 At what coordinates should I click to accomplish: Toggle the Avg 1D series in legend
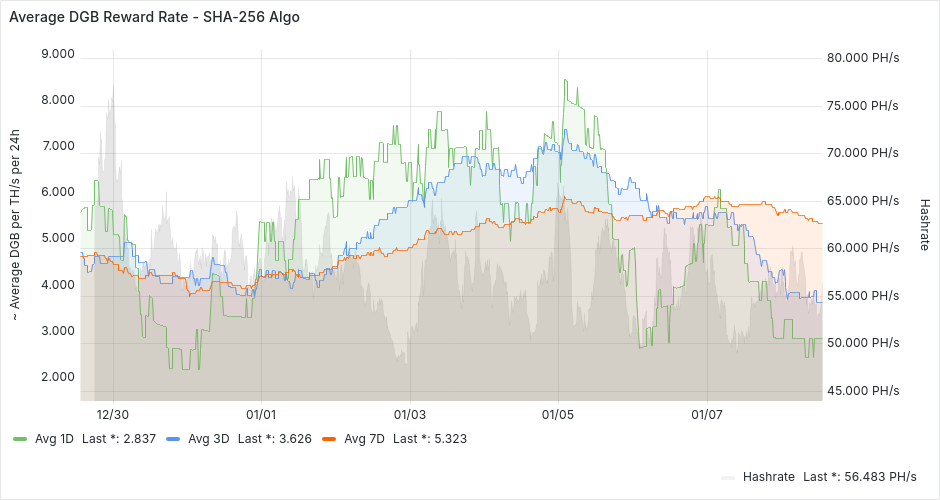pyautogui.click(x=54, y=438)
